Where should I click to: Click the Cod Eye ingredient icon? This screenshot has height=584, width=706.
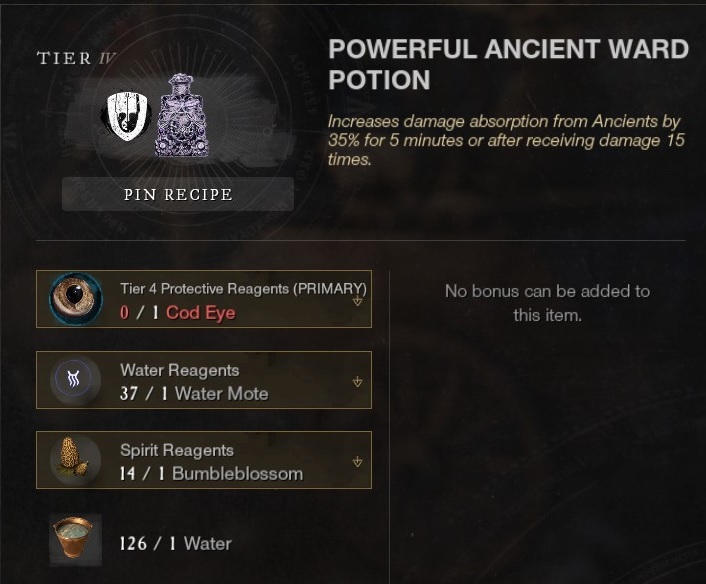click(x=76, y=299)
